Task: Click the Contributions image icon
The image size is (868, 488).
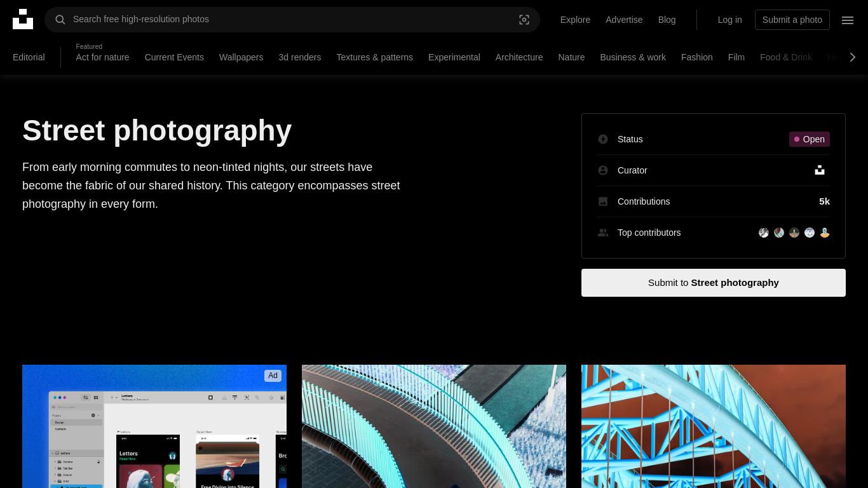Action: pos(603,201)
